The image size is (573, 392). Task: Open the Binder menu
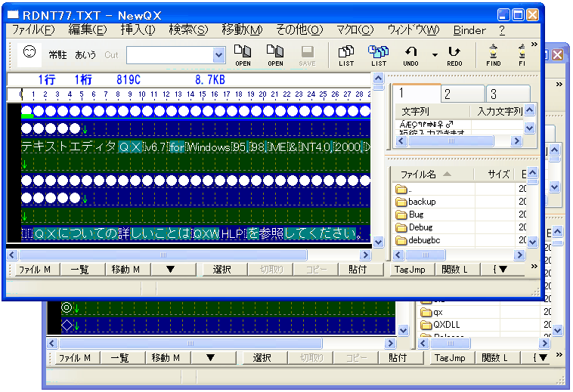(x=469, y=30)
